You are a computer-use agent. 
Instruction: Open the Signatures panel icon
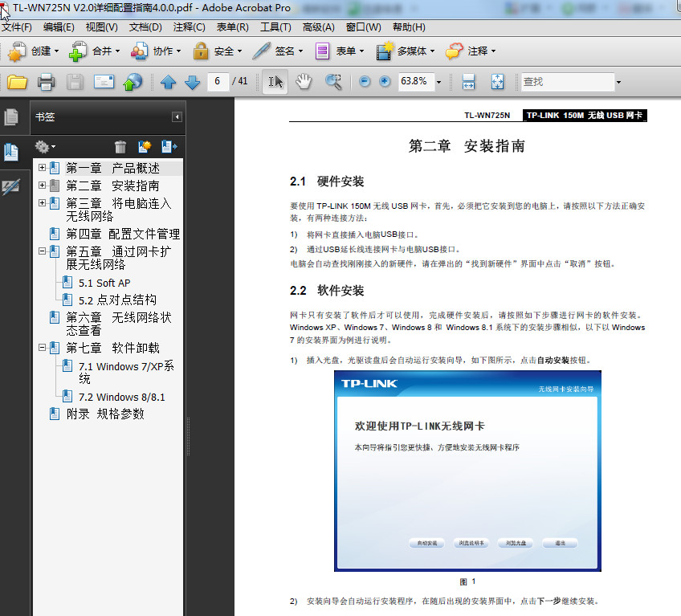click(11, 187)
